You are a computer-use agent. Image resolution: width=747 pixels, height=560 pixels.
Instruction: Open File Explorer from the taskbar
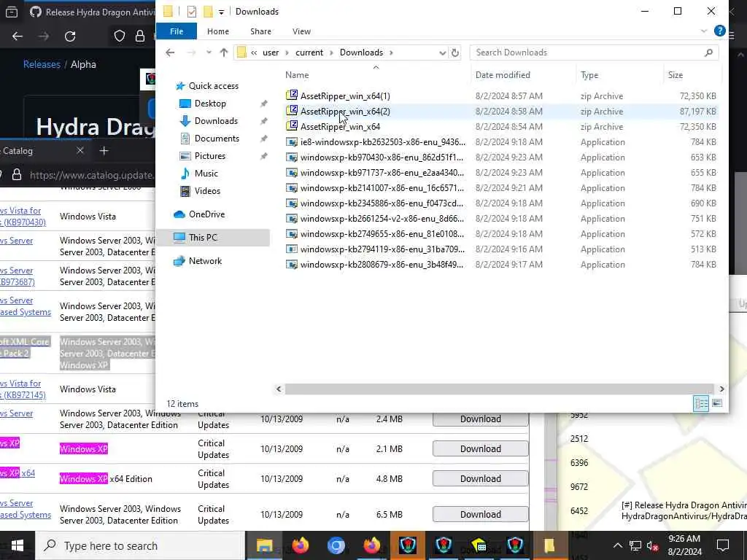264,545
